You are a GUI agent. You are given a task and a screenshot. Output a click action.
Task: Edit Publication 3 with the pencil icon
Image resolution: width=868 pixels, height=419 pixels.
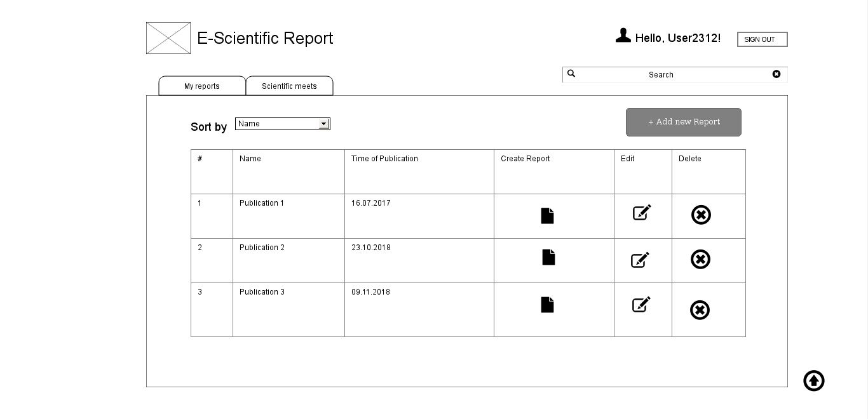(641, 305)
